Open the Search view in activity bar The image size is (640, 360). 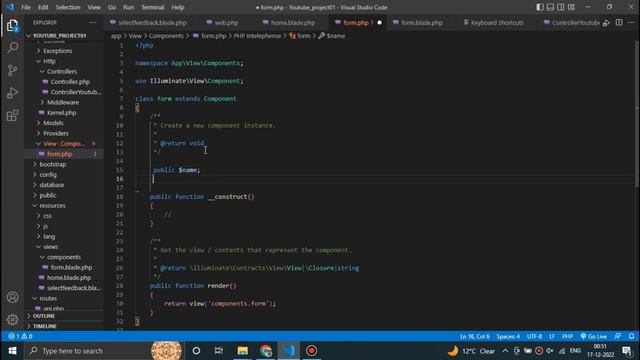12,48
